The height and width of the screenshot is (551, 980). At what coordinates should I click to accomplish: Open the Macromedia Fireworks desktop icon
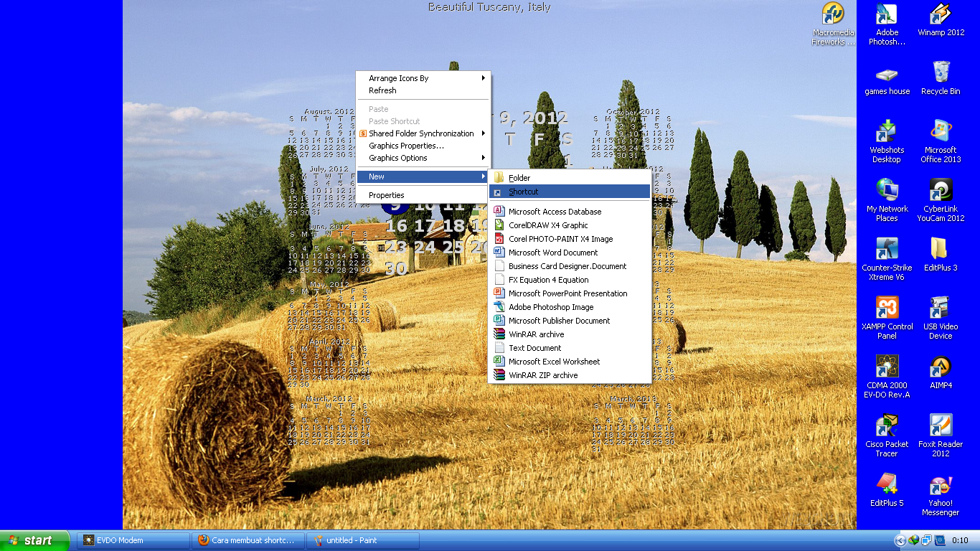pyautogui.click(x=833, y=24)
